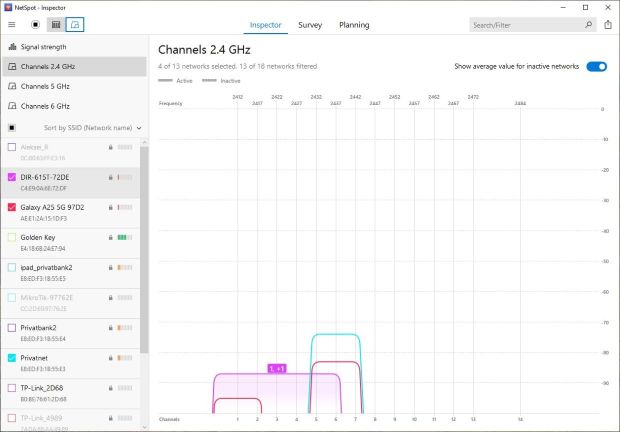Click the share export icon

pyautogui.click(x=608, y=25)
